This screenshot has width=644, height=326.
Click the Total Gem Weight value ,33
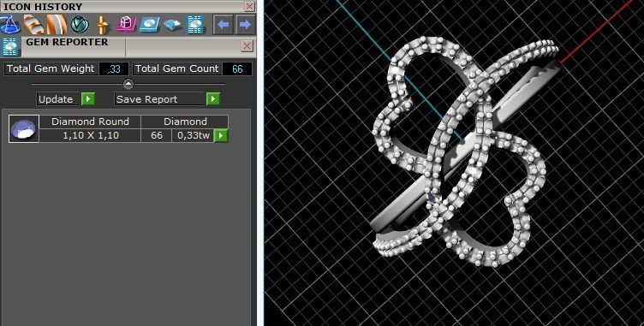point(114,69)
